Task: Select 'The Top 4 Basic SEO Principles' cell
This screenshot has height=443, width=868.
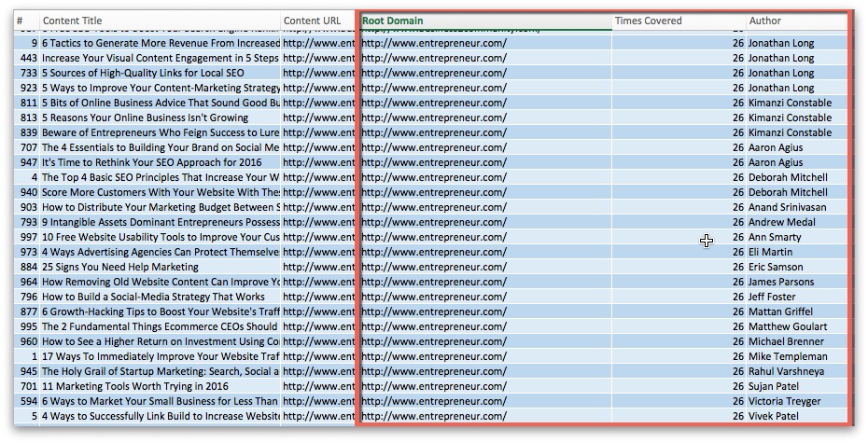Action: [x=160, y=177]
